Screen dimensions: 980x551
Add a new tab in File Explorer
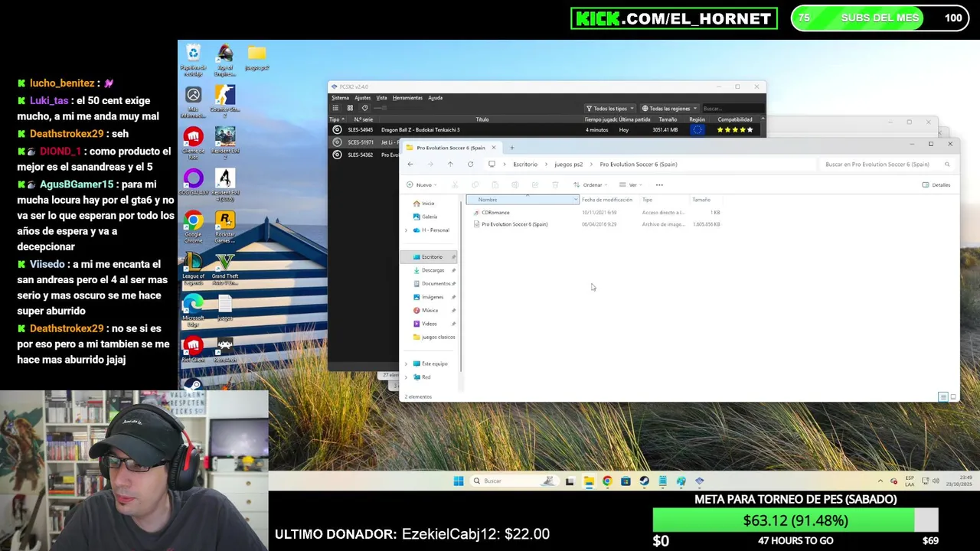point(512,148)
